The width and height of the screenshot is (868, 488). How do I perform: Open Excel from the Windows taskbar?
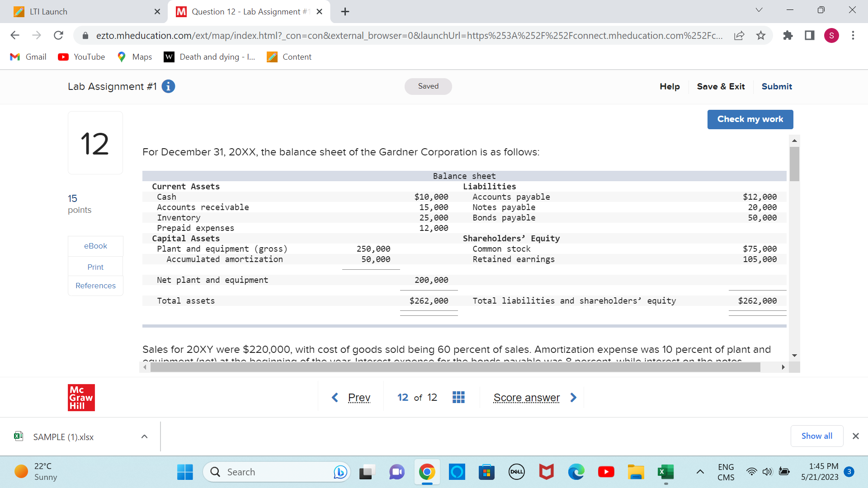[665, 472]
